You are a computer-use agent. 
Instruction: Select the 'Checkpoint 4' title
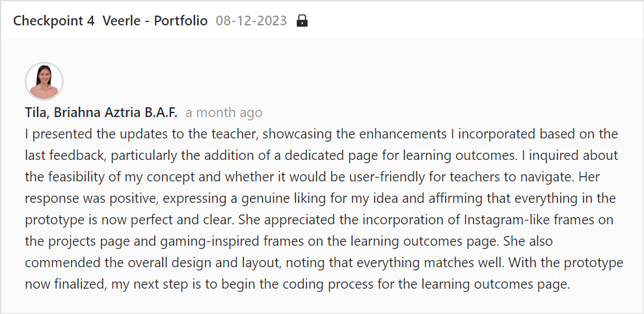click(x=54, y=21)
